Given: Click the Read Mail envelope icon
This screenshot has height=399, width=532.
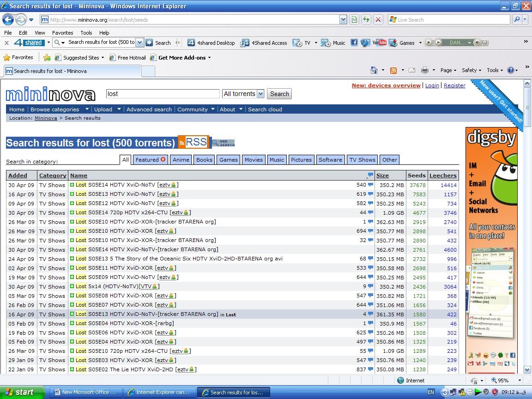Looking at the screenshot, I should tap(412, 70).
